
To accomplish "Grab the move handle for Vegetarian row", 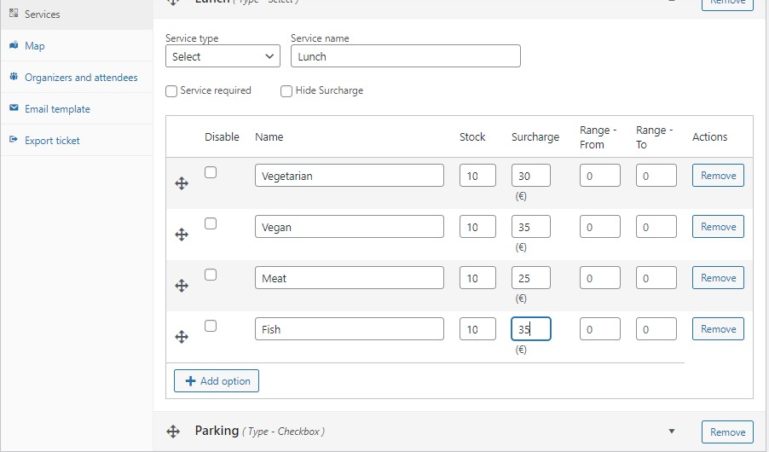I will click(181, 183).
